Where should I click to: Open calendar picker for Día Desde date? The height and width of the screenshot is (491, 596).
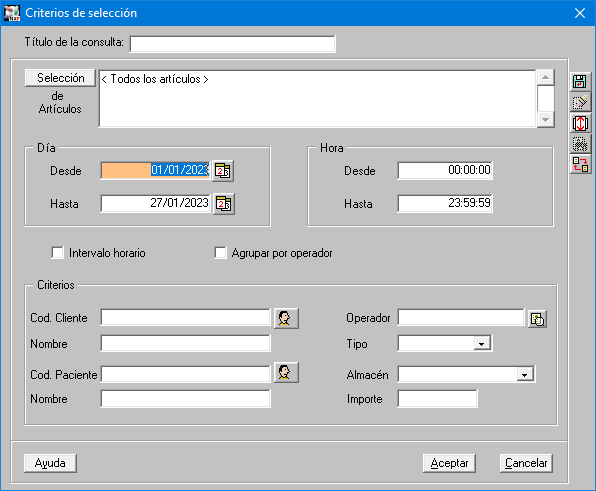[223, 171]
